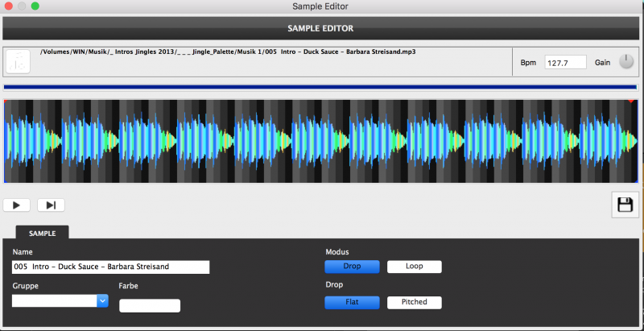
Task: Click the Name field with Duck Sauce title
Action: click(110, 267)
